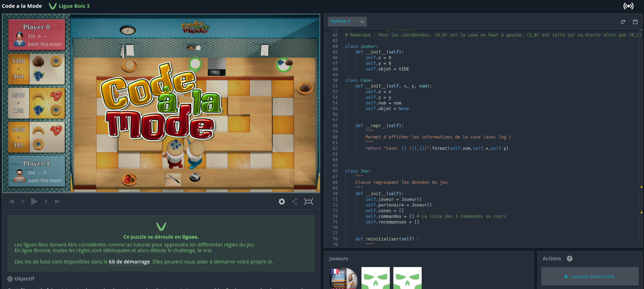Maximize the code editor panel

pyautogui.click(x=635, y=22)
